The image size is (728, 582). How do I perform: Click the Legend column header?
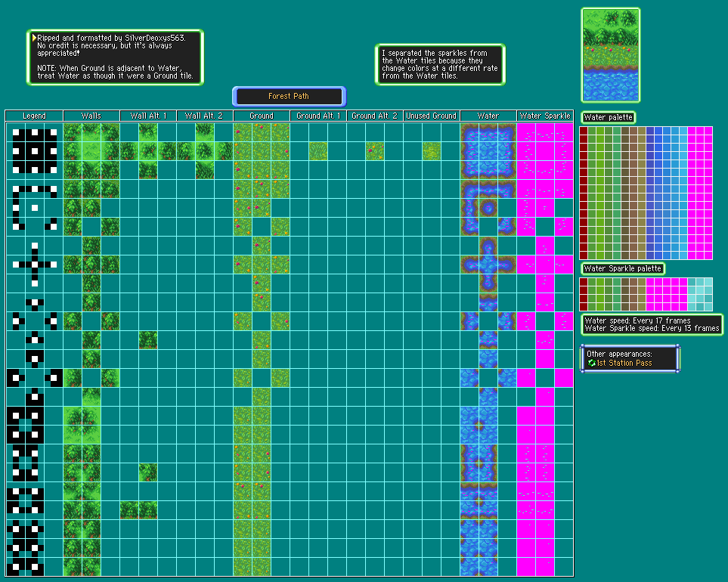click(34, 116)
